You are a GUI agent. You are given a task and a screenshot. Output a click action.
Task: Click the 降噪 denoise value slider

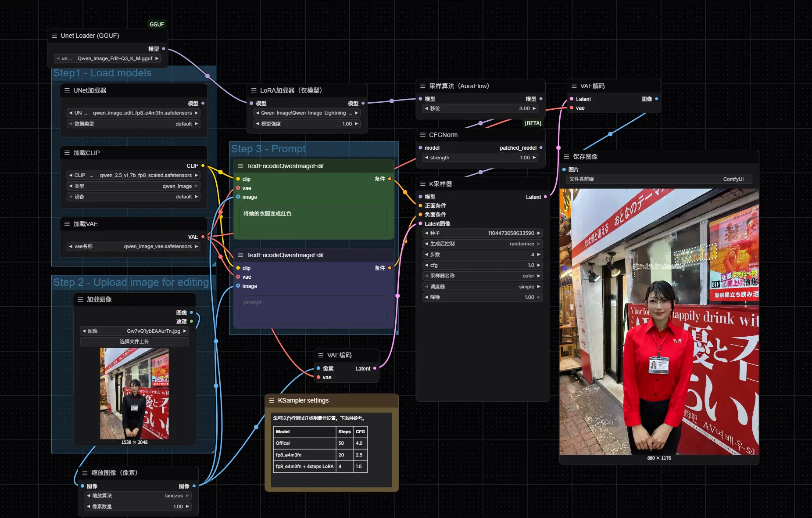(x=483, y=297)
